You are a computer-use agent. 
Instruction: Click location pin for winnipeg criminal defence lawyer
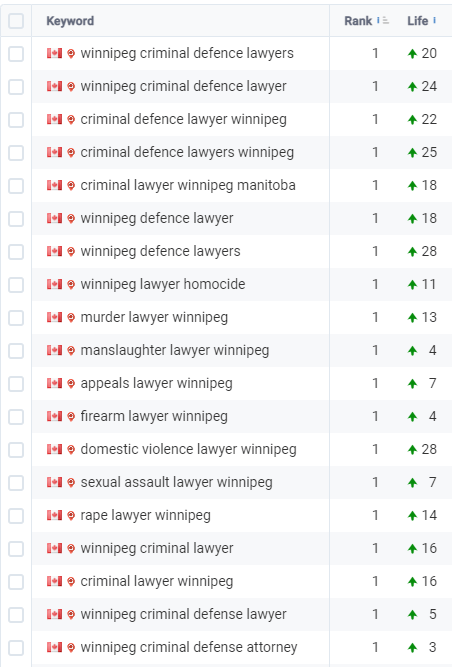pyautogui.click(x=71, y=86)
